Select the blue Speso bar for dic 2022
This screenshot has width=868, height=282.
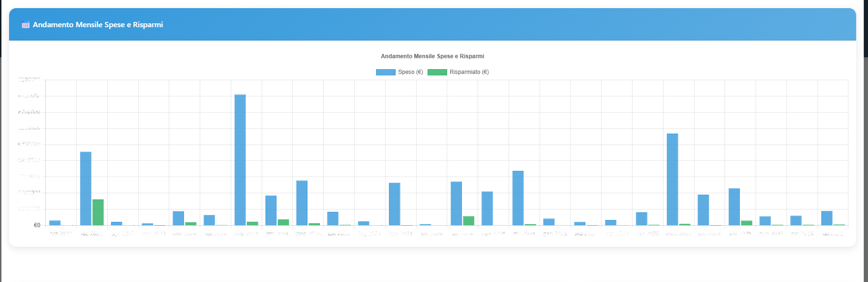[x=86, y=188]
